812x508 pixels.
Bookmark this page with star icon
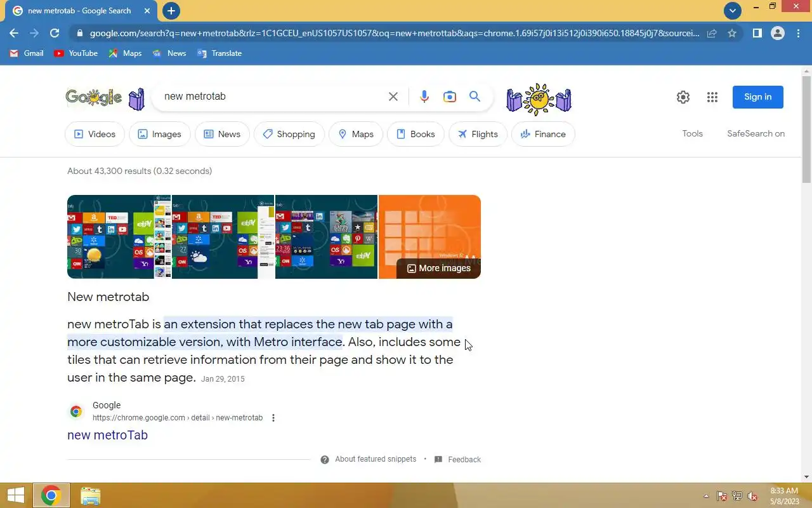pyautogui.click(x=732, y=33)
